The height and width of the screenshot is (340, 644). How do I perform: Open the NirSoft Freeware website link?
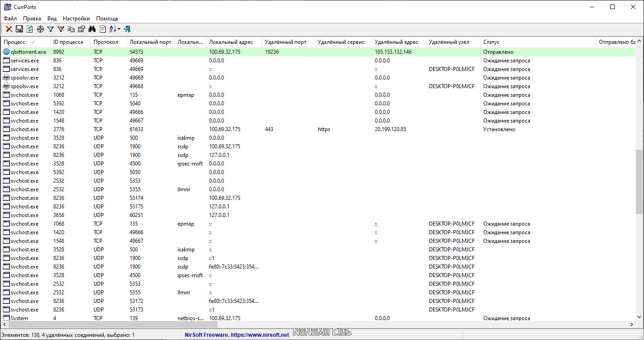(x=237, y=335)
